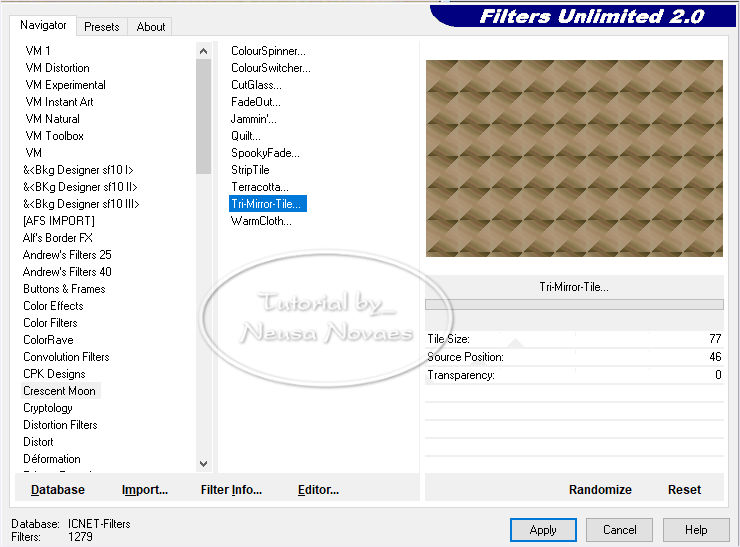Switch to the Presets tab
The image size is (740, 547).
tap(101, 27)
